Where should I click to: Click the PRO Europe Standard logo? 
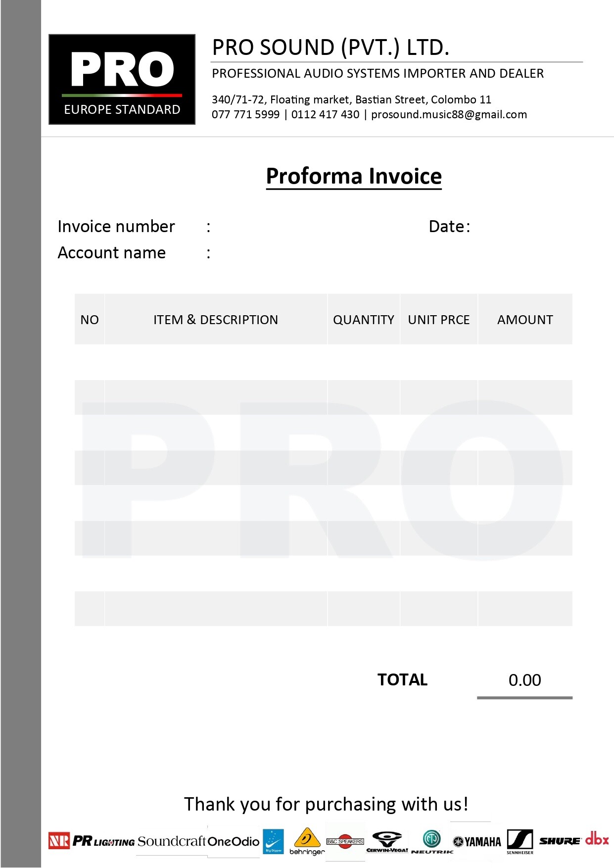[122, 79]
